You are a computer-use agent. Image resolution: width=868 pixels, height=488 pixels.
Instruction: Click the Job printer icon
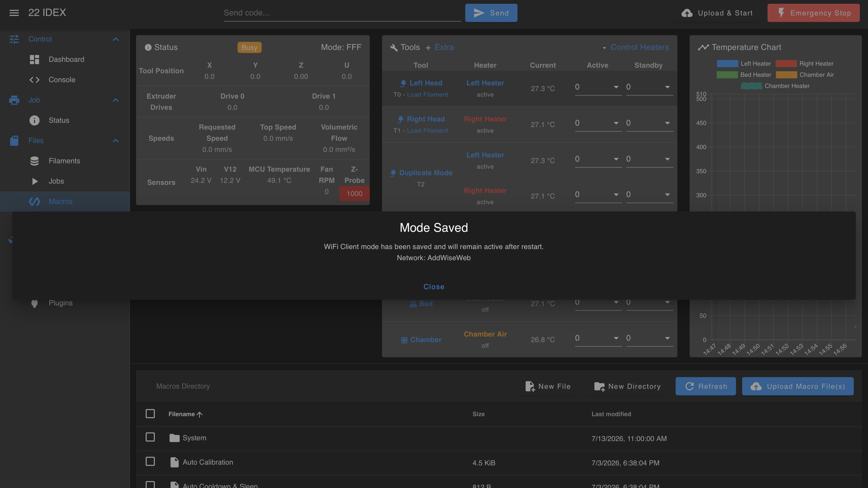(x=14, y=100)
